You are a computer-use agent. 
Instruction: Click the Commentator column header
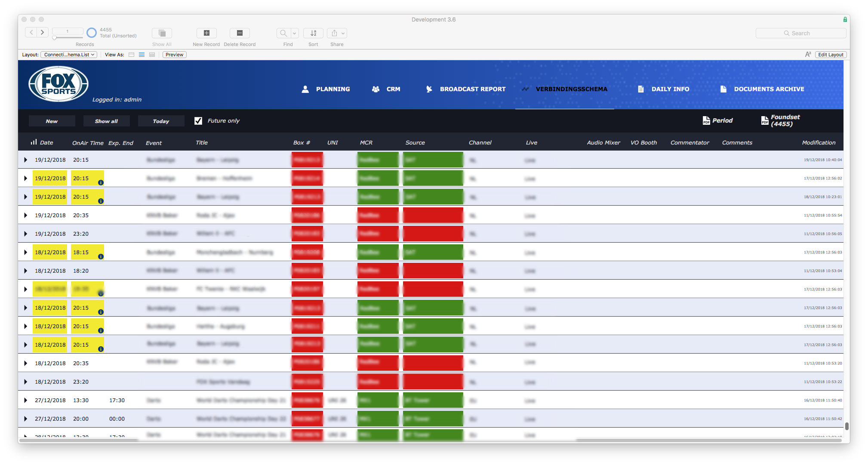coord(689,142)
